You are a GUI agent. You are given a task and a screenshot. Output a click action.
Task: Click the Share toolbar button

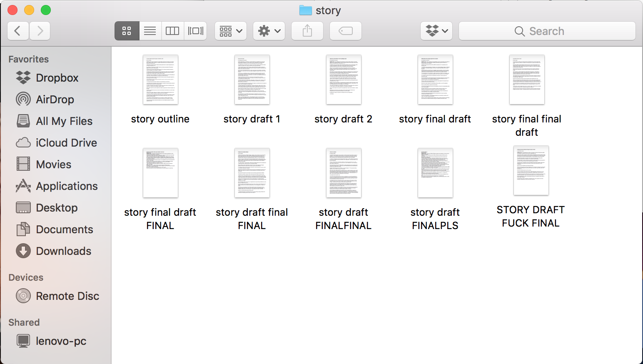307,31
